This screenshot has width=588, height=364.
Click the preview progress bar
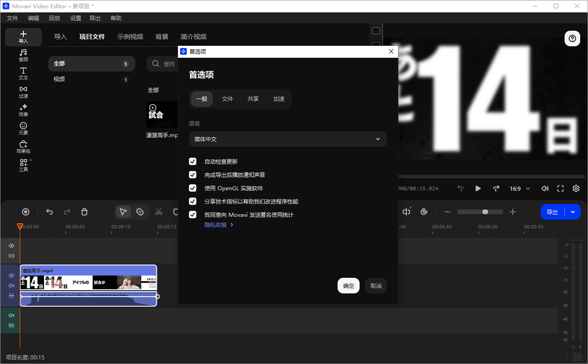click(491, 176)
